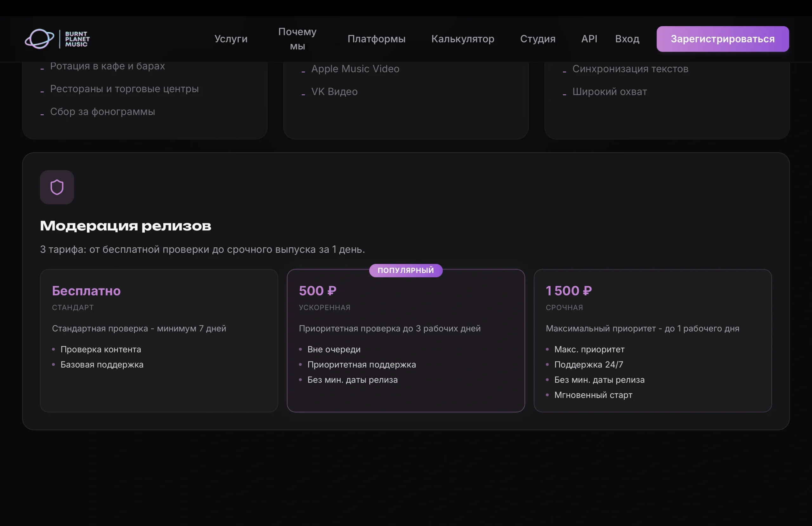Click the '3 тарифа' subtitle text
The image size is (812, 526).
pos(202,249)
